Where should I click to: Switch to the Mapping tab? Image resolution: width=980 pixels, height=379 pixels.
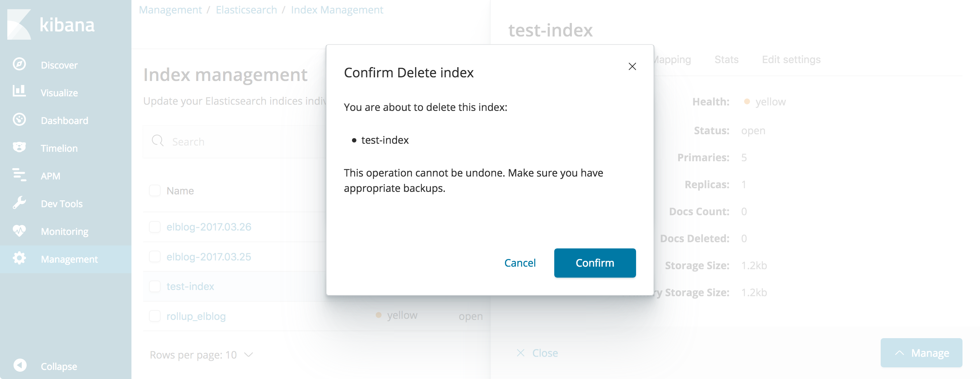[x=672, y=59]
